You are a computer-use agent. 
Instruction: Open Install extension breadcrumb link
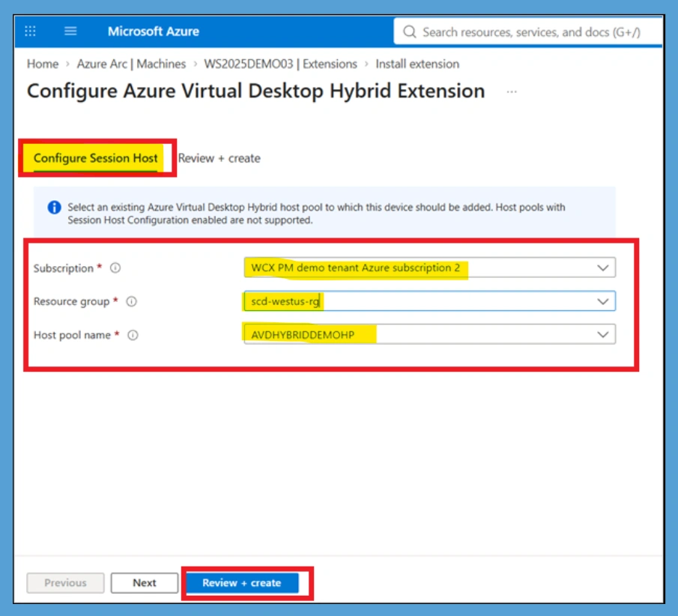point(417,64)
